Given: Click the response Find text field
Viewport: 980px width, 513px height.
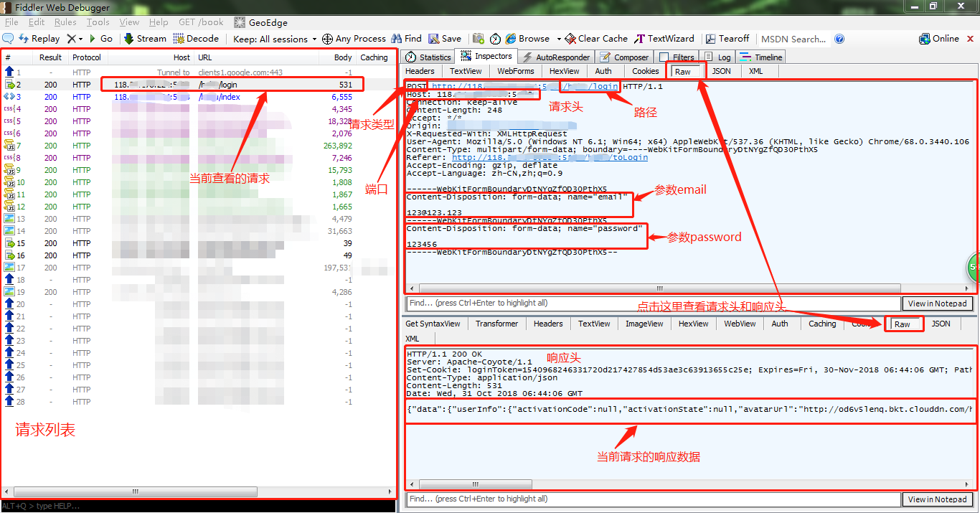Looking at the screenshot, I should click(653, 499).
